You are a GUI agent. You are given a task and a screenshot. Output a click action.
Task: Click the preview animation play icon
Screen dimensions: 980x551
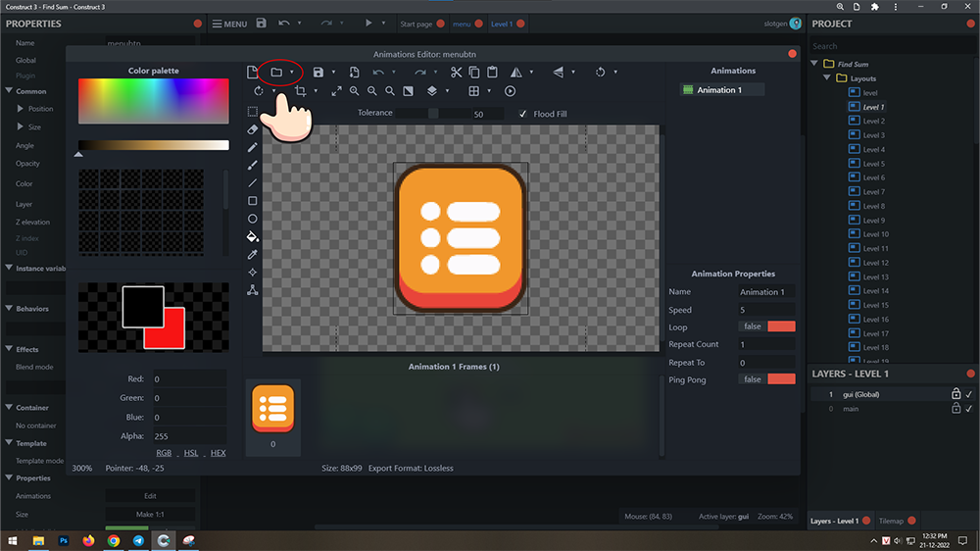(x=510, y=91)
